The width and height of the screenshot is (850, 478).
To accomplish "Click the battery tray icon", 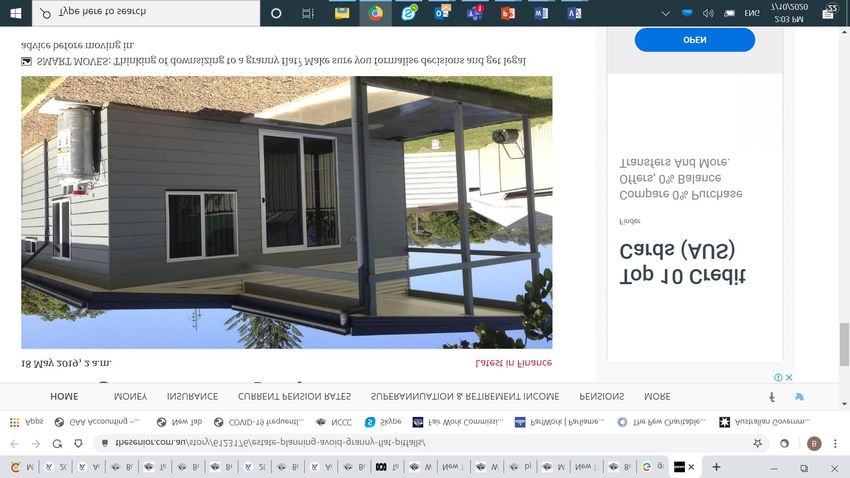I will [x=729, y=13].
